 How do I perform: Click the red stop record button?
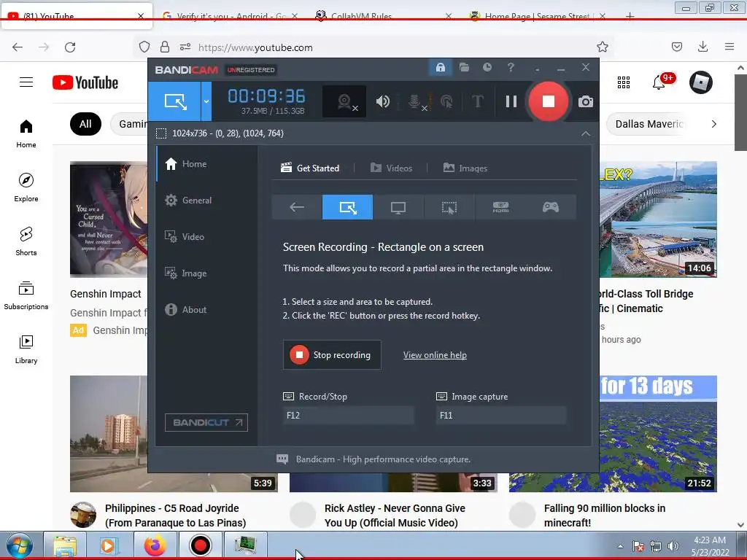pyautogui.click(x=549, y=101)
